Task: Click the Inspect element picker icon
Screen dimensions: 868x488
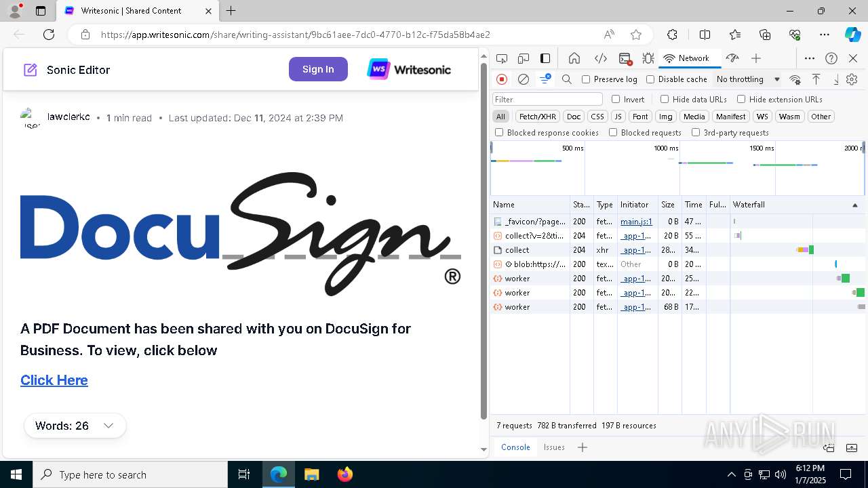Action: [501, 58]
